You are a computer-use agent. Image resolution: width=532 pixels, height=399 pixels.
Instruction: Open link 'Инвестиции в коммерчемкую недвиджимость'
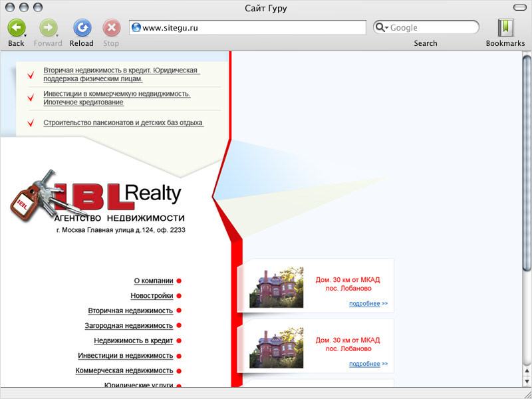click(117, 98)
